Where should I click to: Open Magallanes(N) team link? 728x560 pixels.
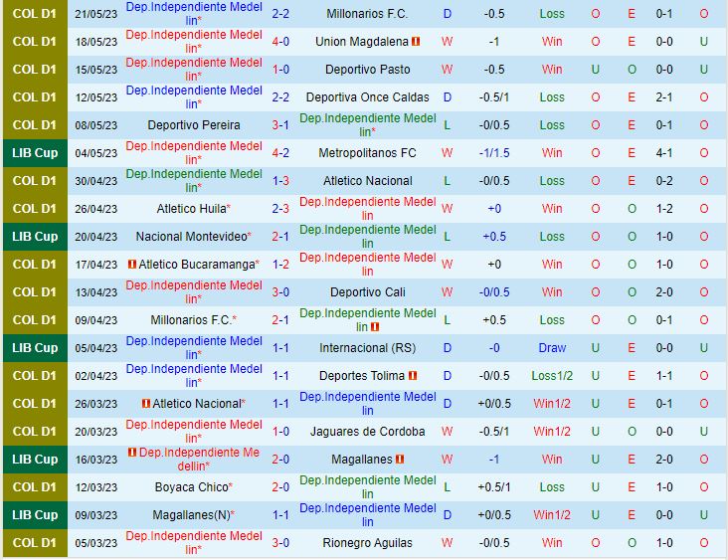coord(192,515)
